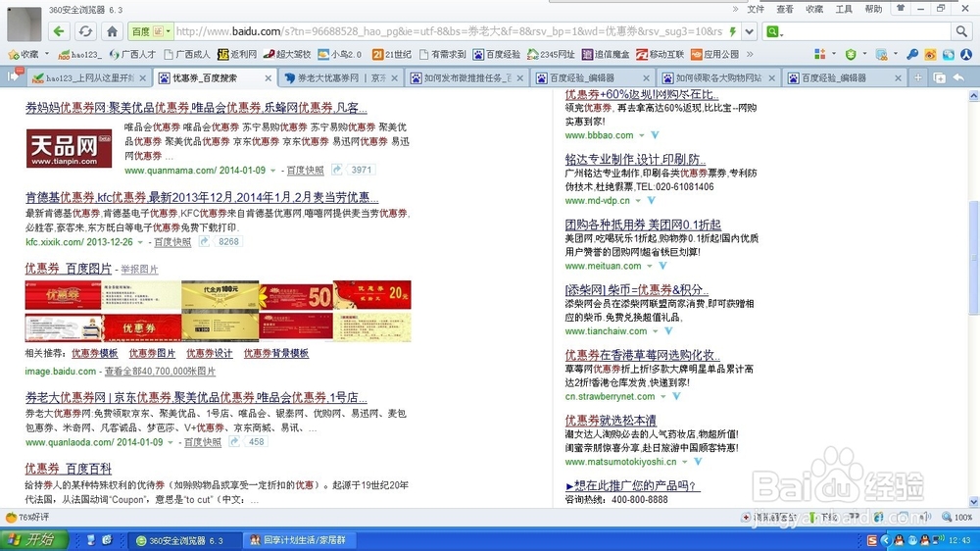Open the 券老大优惠券网 search result link

pos(196,398)
